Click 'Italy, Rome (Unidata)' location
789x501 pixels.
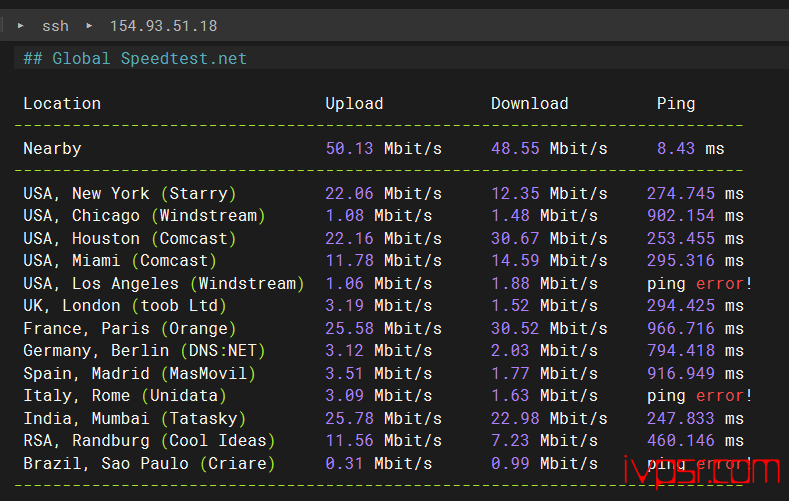[125, 396]
